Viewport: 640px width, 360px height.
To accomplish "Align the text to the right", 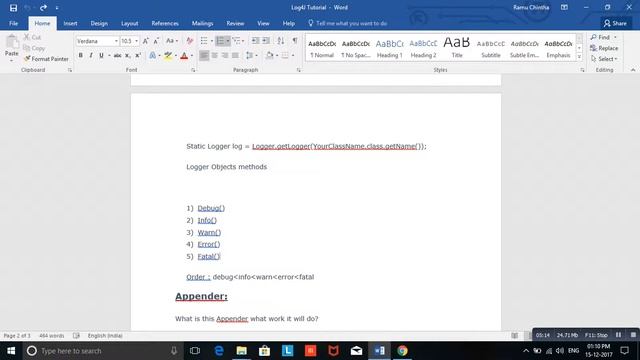I will coord(225,56).
